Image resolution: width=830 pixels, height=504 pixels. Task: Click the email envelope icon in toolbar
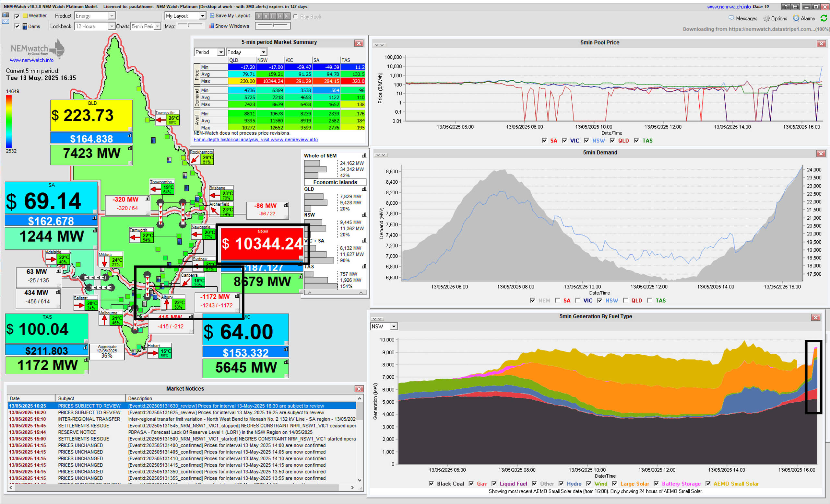click(x=6, y=21)
